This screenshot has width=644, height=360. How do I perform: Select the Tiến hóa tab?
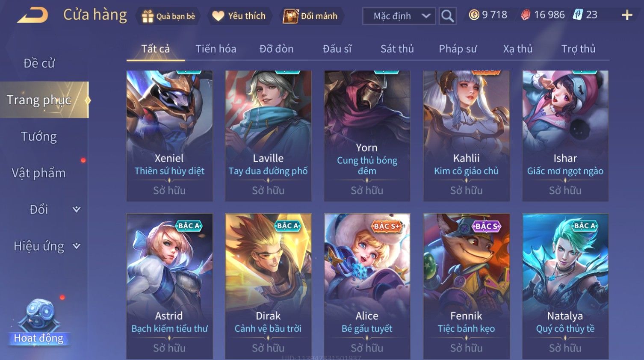pos(216,49)
